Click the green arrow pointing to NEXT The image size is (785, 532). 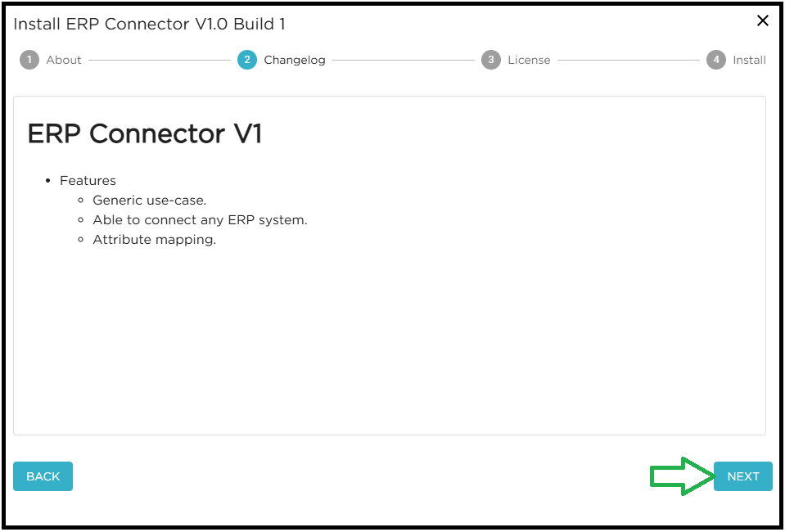pos(681,476)
